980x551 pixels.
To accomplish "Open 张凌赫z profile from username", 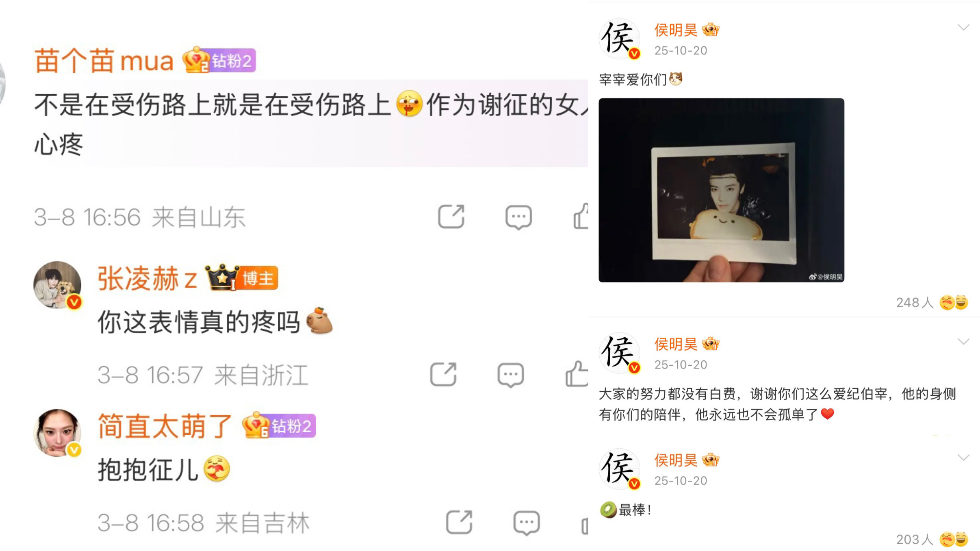I will (x=147, y=279).
